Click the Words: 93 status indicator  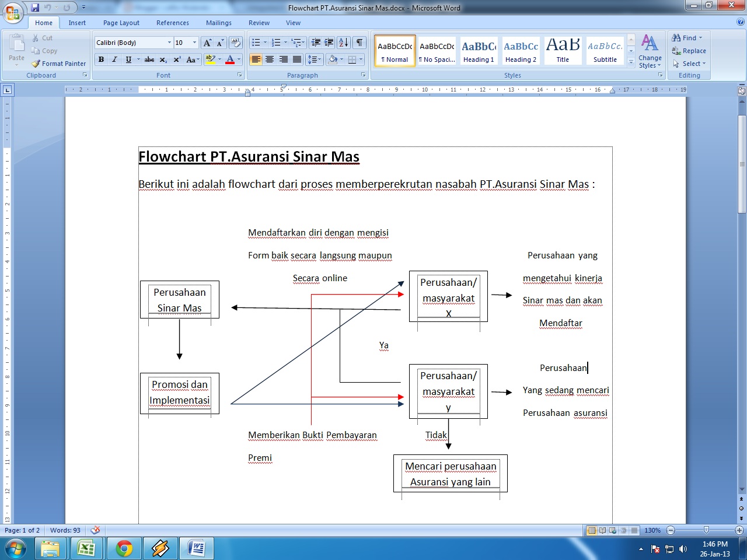pyautogui.click(x=65, y=530)
